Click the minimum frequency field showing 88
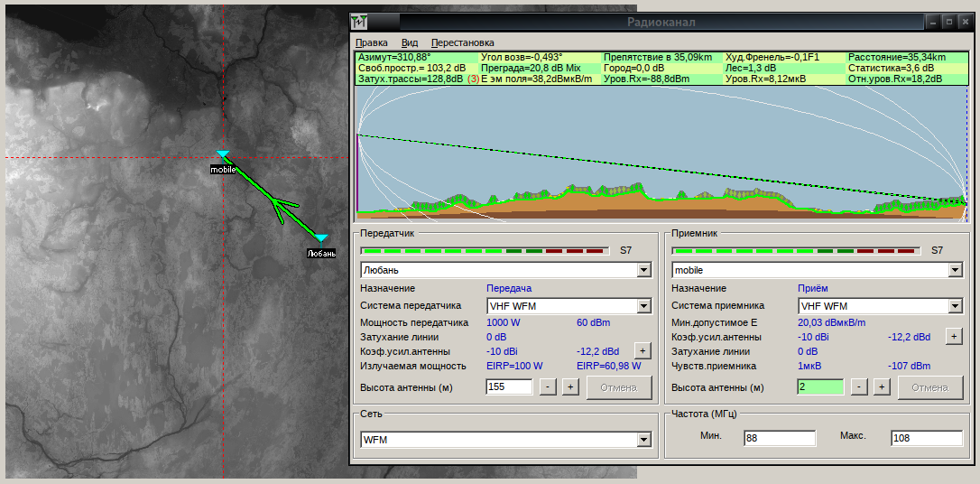 [780, 438]
